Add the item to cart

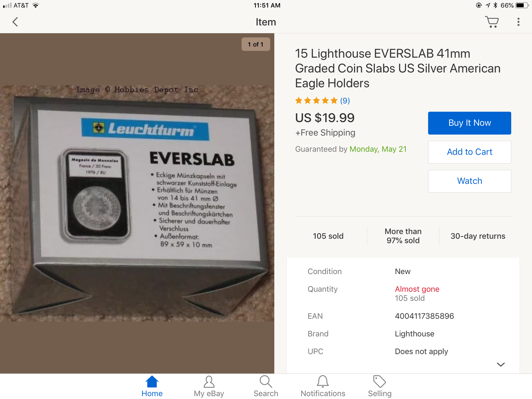[x=469, y=152]
